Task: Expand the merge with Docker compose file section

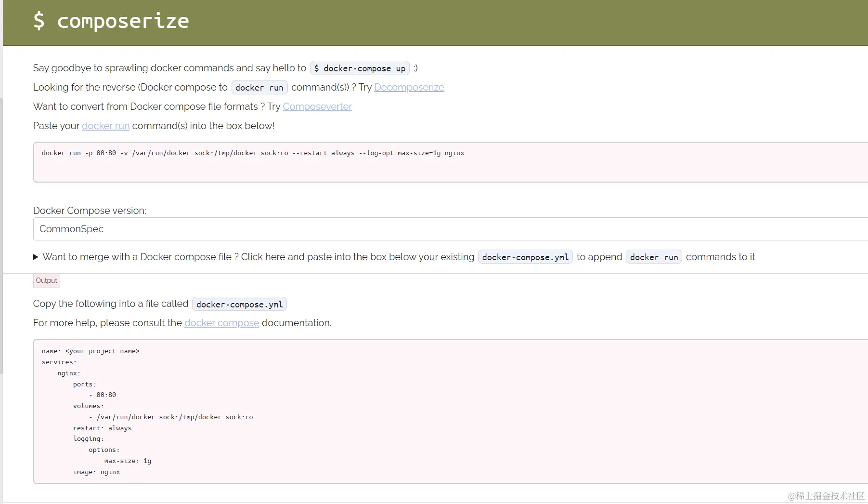Action: coord(394,257)
